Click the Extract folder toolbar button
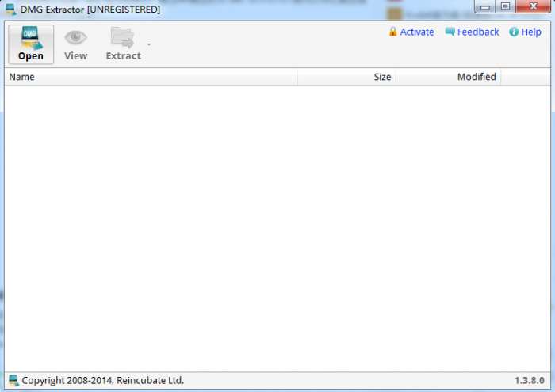555x392 pixels. click(123, 44)
